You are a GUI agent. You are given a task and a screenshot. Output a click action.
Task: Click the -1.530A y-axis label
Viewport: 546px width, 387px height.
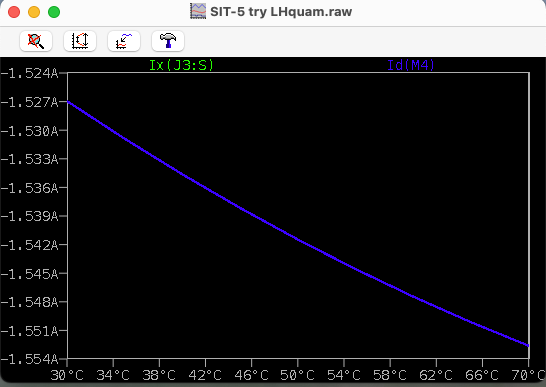pyautogui.click(x=29, y=131)
